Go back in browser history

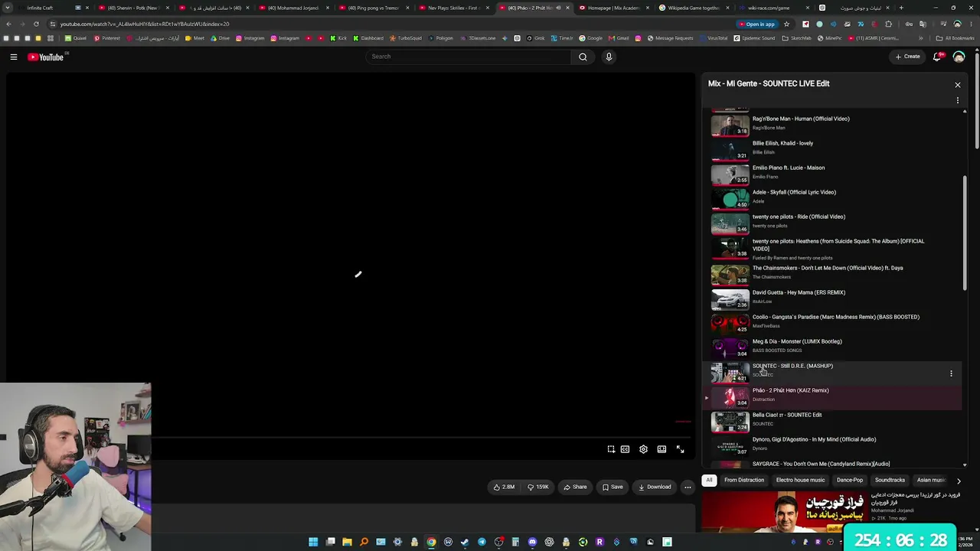click(x=8, y=24)
